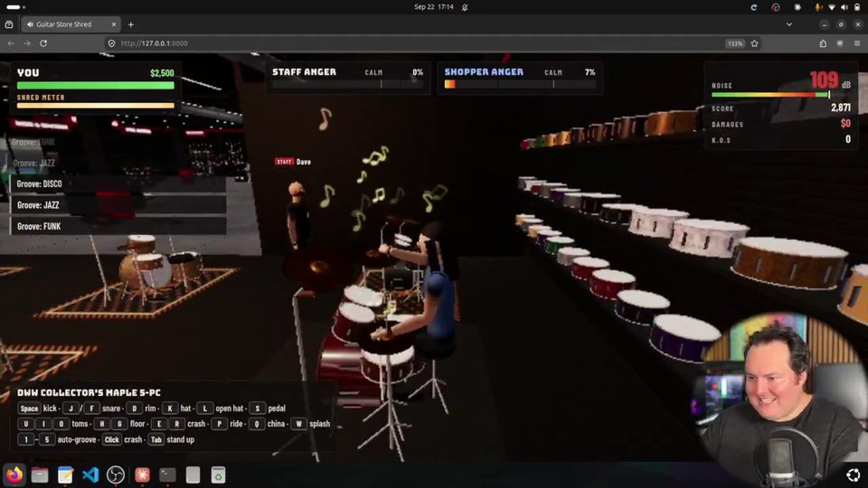Click the noise level meter bar

[771, 95]
